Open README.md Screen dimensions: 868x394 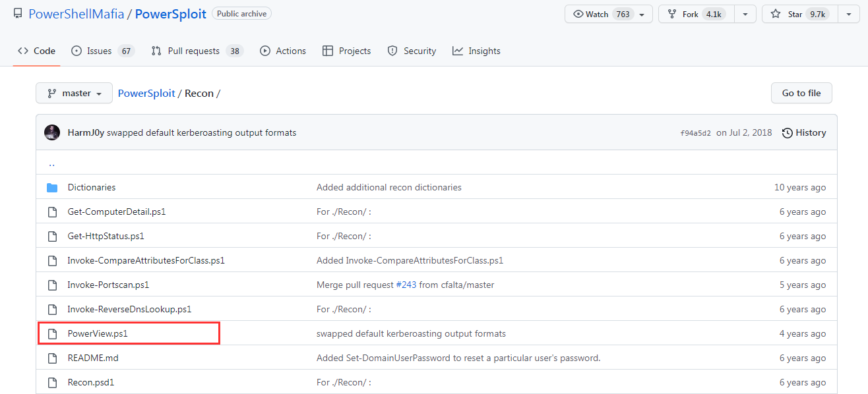pyautogui.click(x=93, y=358)
